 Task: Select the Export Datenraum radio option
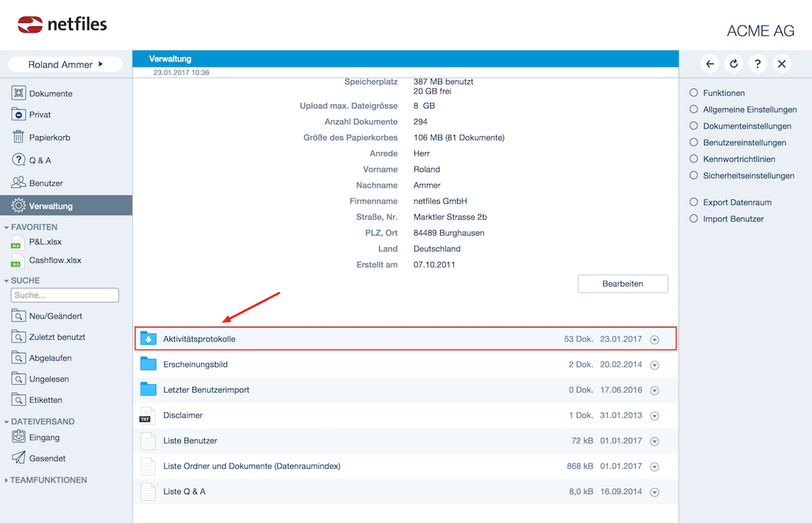point(694,202)
